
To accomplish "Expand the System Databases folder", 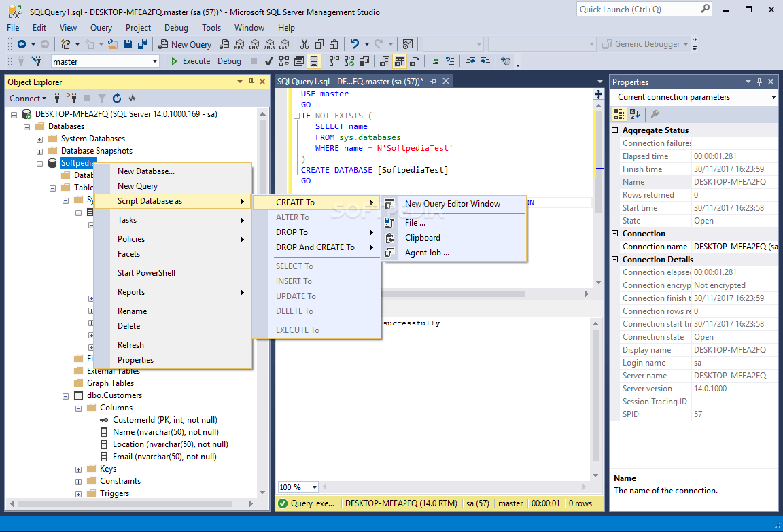I will pyautogui.click(x=40, y=139).
